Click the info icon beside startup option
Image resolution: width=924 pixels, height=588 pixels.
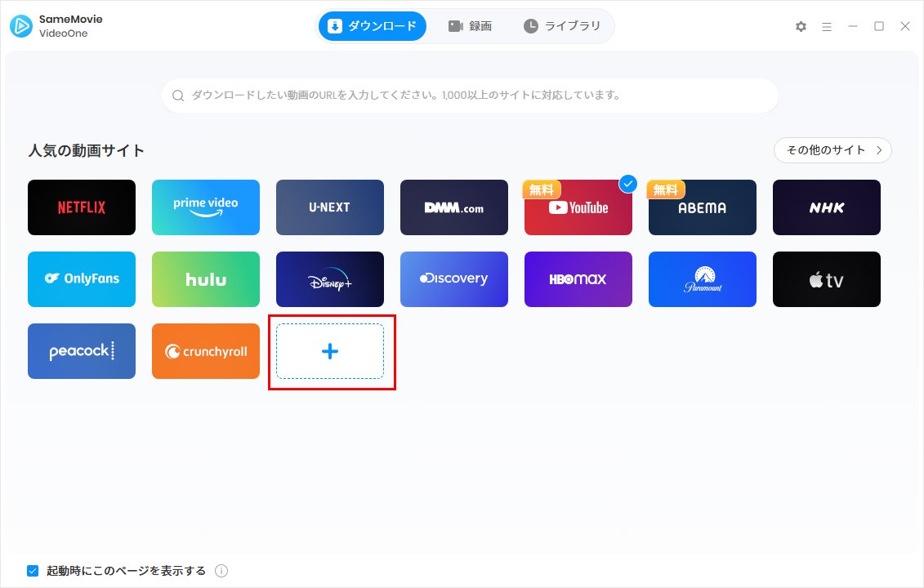point(221,571)
